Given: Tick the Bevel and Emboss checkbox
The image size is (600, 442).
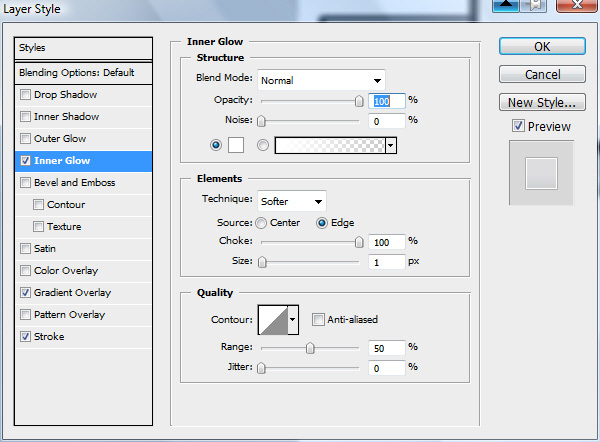Looking at the screenshot, I should coord(25,183).
